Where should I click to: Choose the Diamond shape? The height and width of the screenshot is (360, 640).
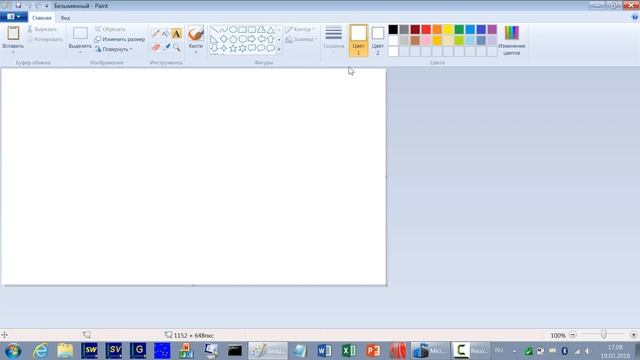coord(224,39)
